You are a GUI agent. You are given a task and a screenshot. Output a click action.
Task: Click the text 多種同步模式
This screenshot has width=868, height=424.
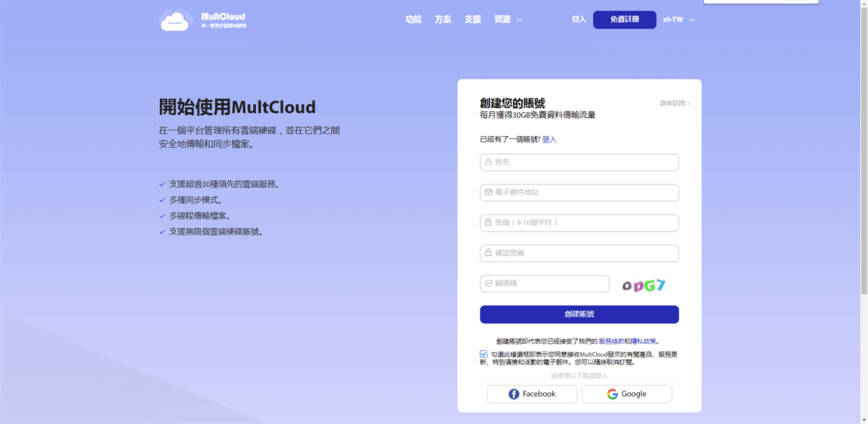196,200
